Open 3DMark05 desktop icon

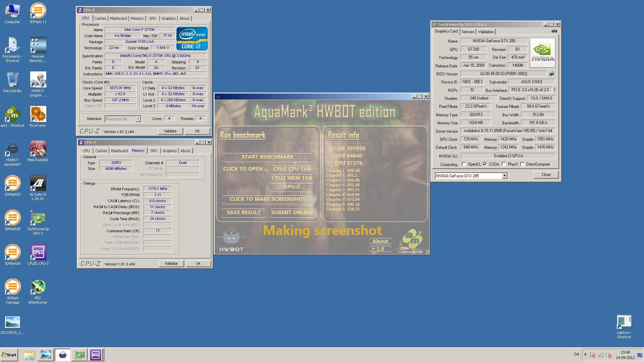12,221
